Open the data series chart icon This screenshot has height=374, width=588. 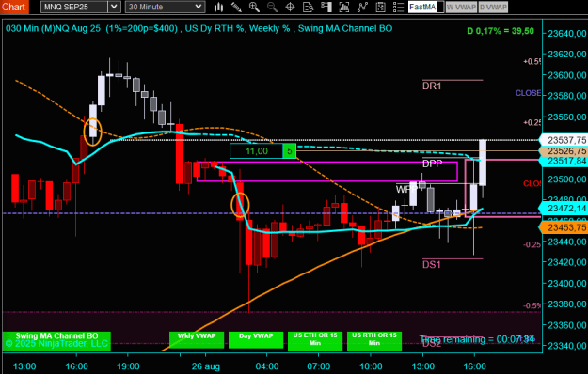(x=344, y=7)
